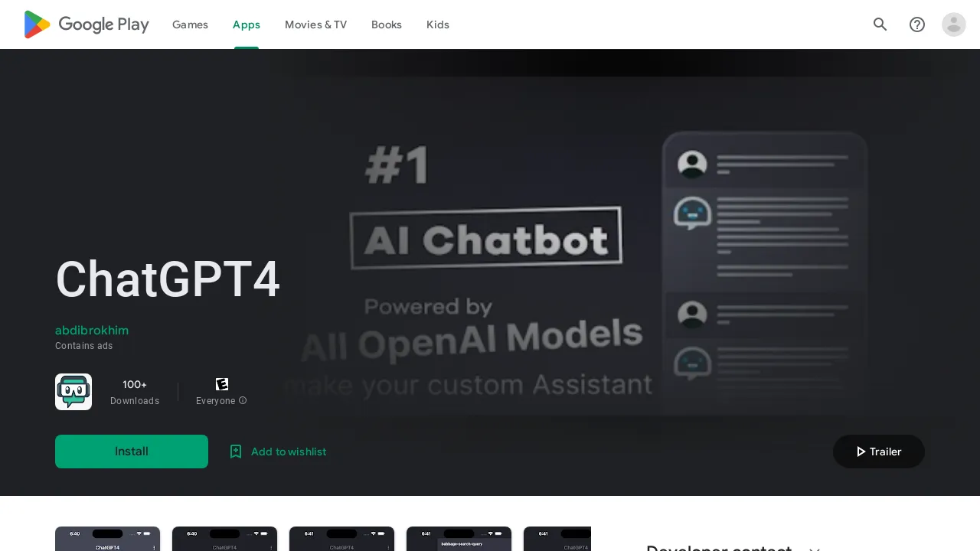Click the Contains ads label

click(83, 346)
